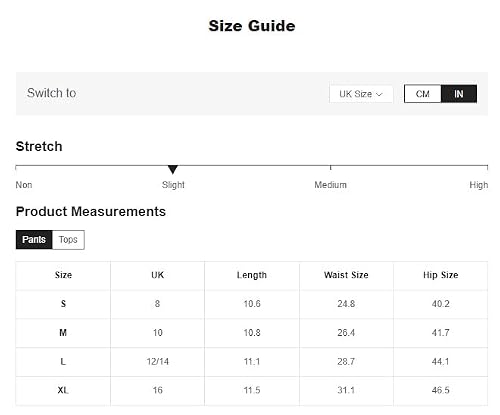Click the 'Size' column header
The height and width of the screenshot is (415, 500).
[63, 275]
